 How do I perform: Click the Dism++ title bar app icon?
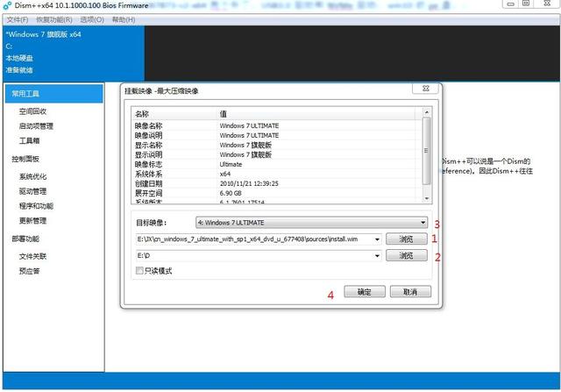(7, 5)
